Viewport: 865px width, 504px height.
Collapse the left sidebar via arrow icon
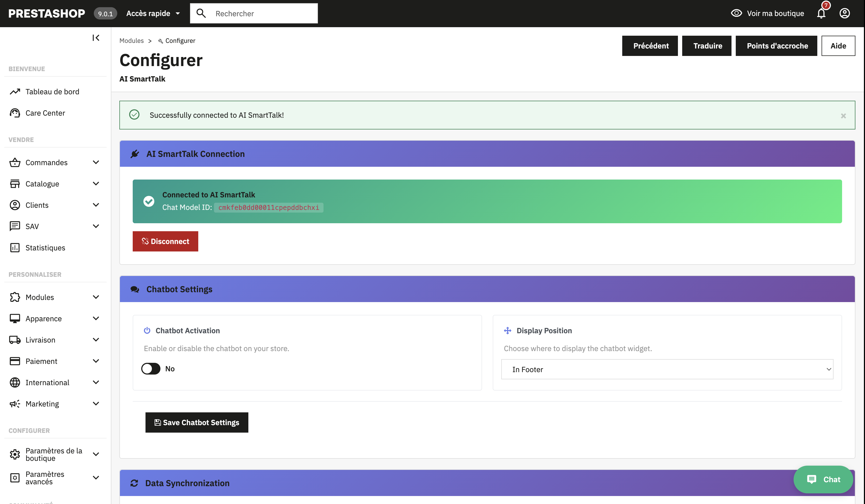pos(96,38)
